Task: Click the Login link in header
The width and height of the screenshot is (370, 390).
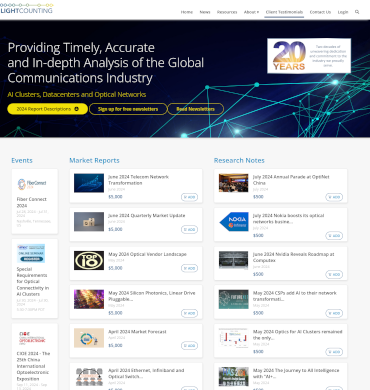Action: pyautogui.click(x=343, y=12)
